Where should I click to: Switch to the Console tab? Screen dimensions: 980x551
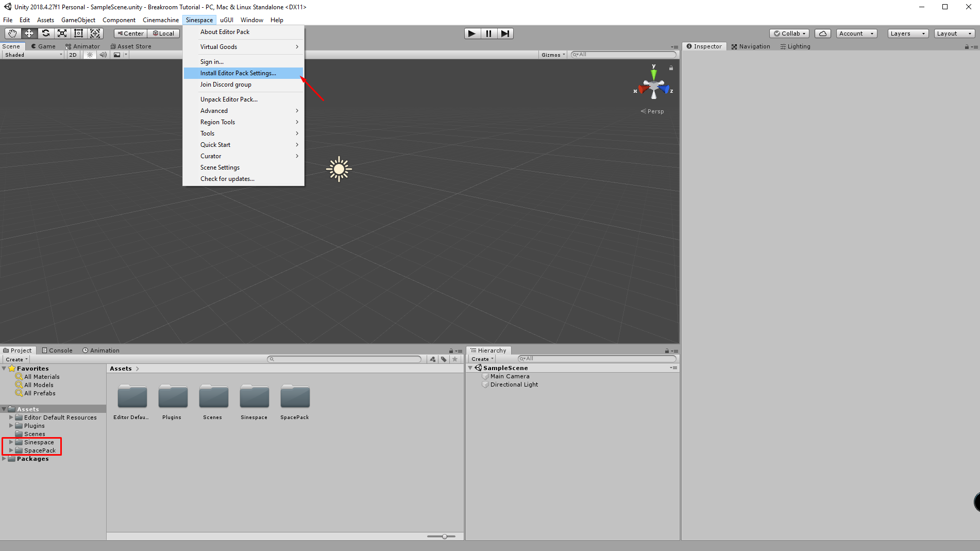click(x=57, y=350)
